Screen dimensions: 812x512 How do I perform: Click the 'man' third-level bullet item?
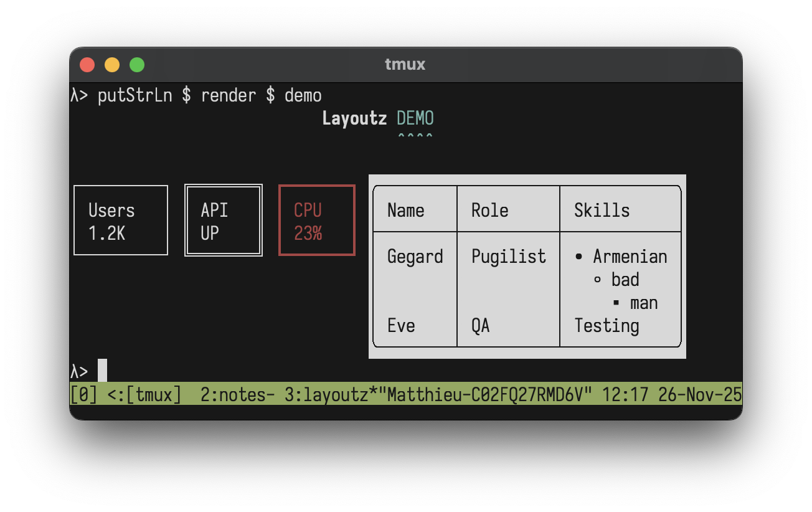coord(643,303)
